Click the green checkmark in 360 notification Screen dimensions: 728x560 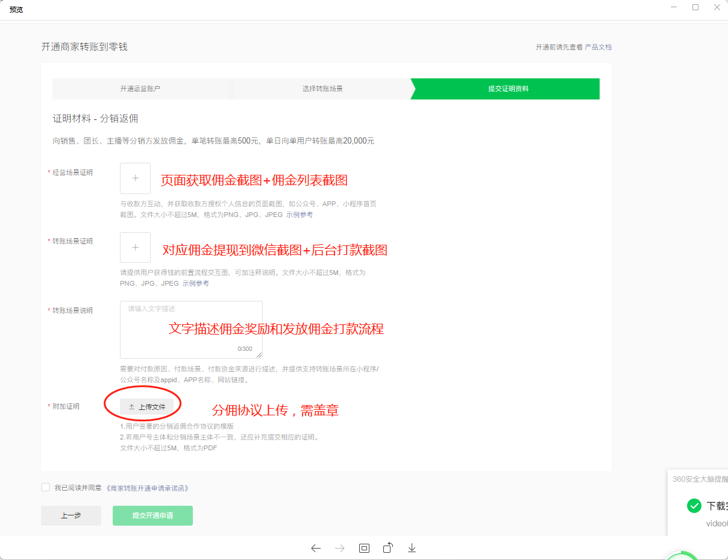tap(694, 506)
